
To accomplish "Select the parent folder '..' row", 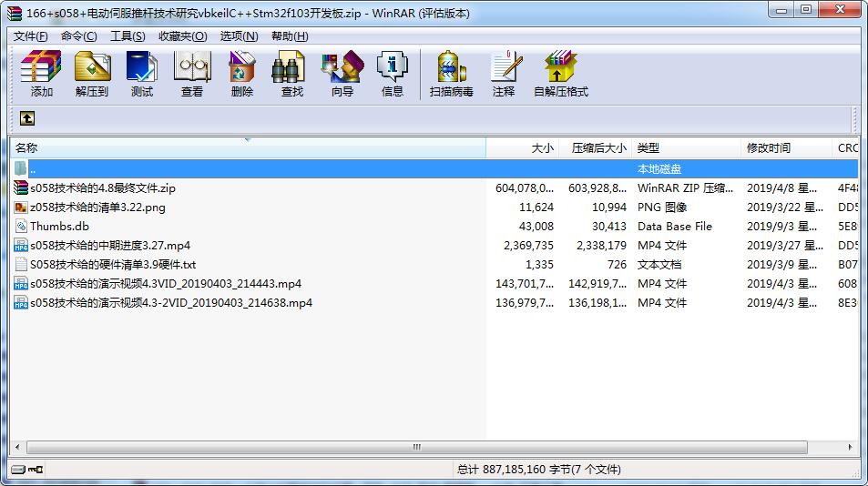I will point(434,168).
